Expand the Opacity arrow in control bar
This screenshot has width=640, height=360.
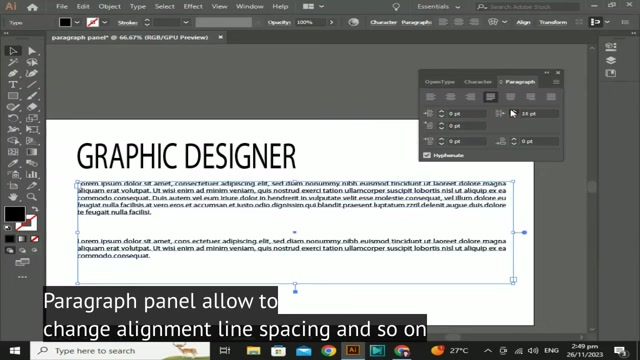coord(331,22)
